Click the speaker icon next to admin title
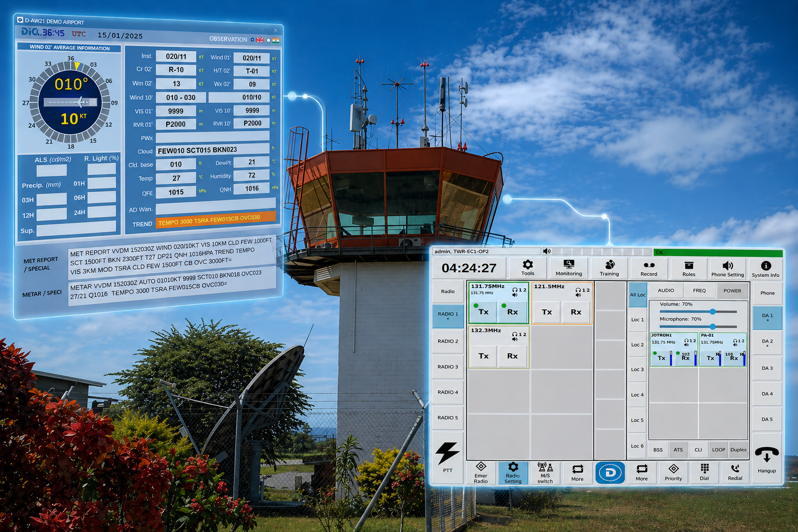The width and height of the screenshot is (798, 532). point(547,251)
